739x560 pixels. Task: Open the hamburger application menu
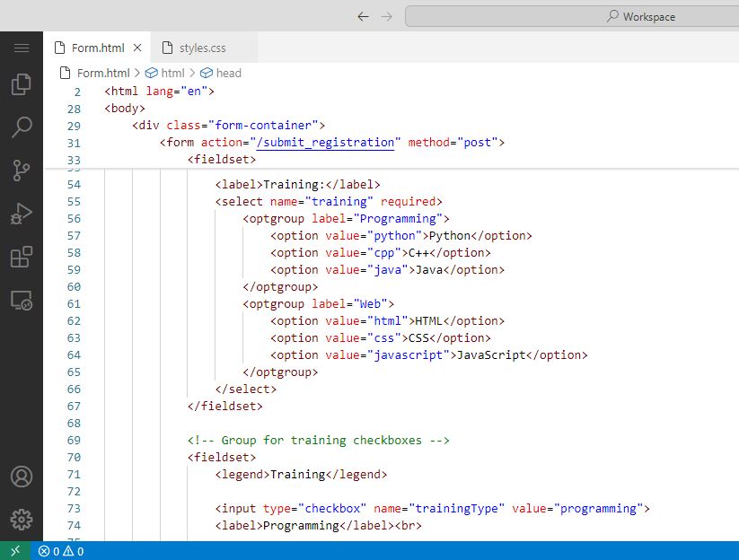coord(22,48)
